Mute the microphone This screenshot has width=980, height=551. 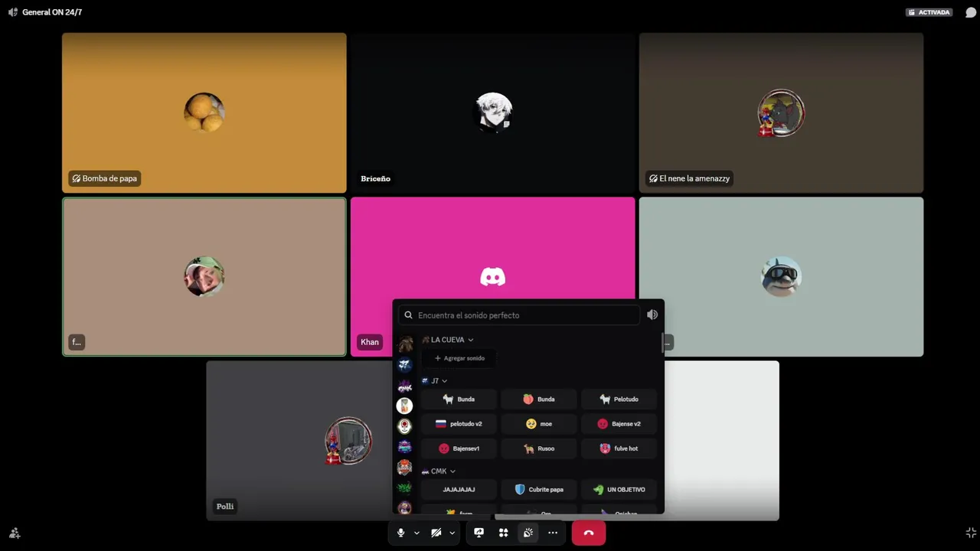pyautogui.click(x=400, y=533)
